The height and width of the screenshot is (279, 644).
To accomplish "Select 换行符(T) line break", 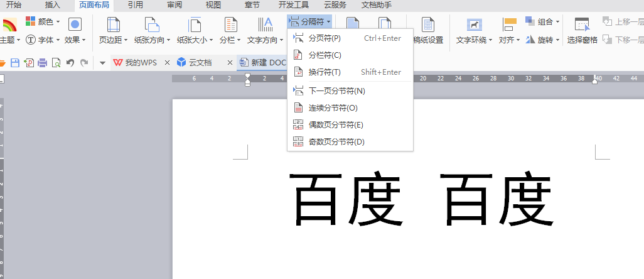I will pos(350,72).
